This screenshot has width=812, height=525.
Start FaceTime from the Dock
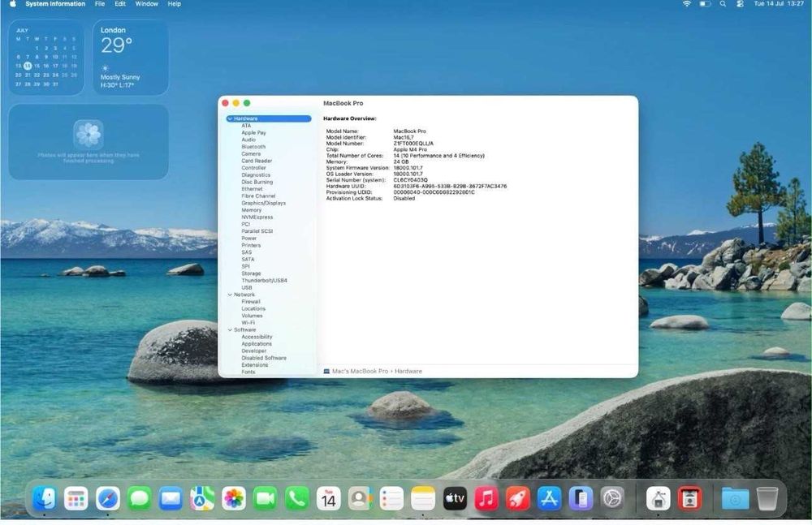click(266, 499)
